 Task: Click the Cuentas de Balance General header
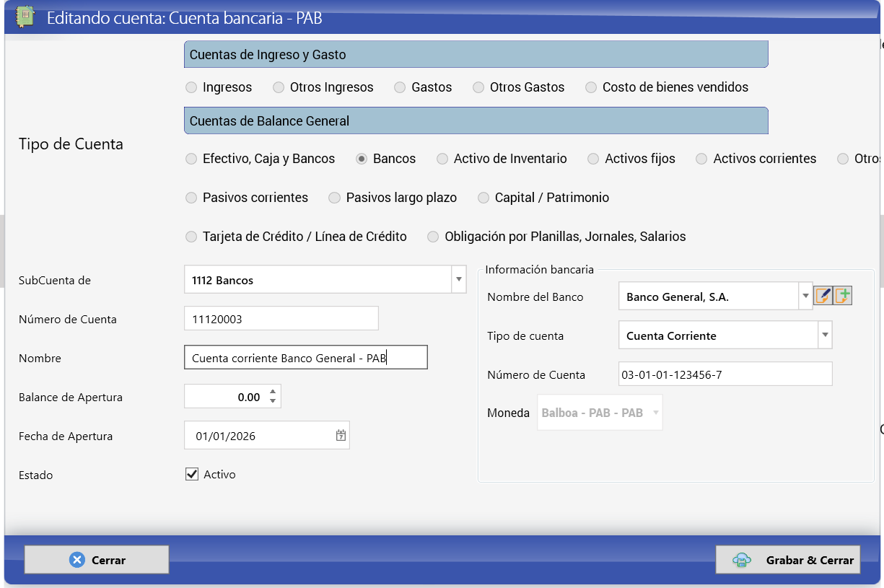click(476, 121)
